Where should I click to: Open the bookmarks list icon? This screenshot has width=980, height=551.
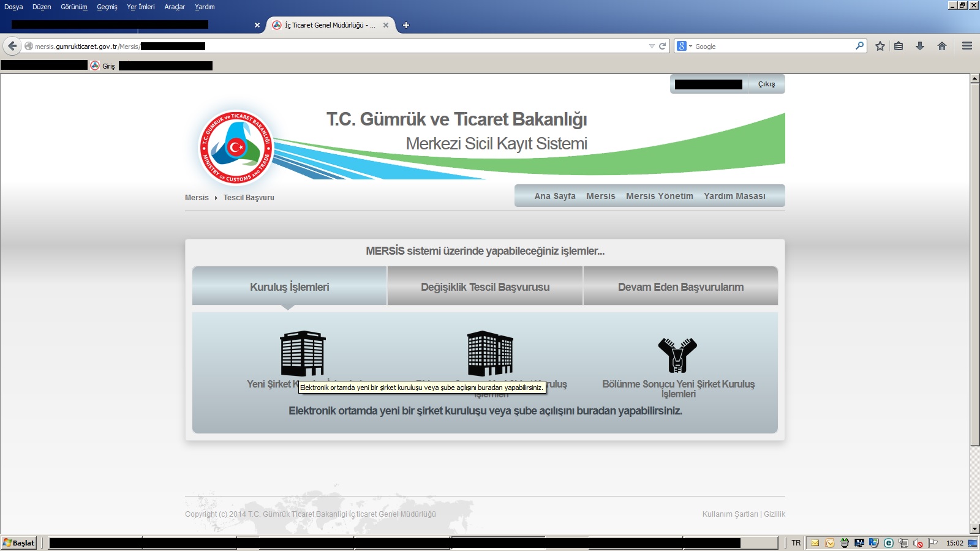click(x=899, y=46)
